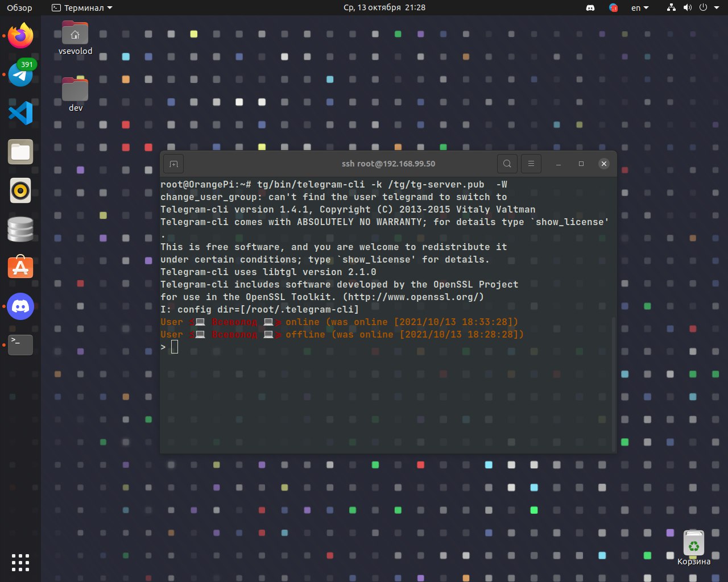This screenshot has width=728, height=582.
Task: Launch Visual Studio Code from dock
Action: 20,113
